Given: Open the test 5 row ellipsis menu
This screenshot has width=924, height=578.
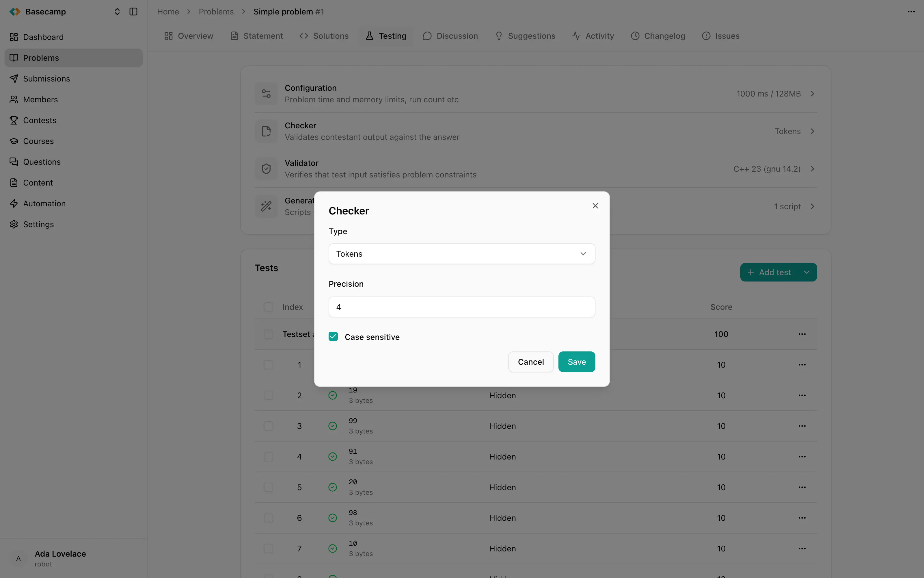Looking at the screenshot, I should point(802,488).
